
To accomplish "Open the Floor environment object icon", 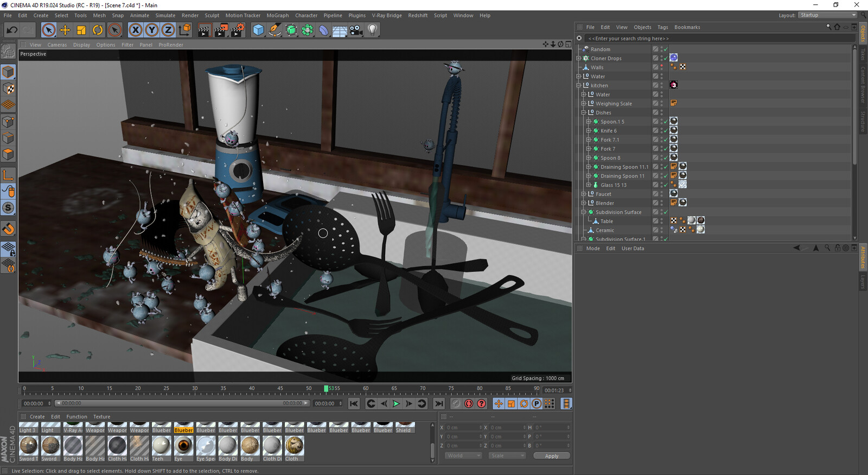I will pos(340,30).
